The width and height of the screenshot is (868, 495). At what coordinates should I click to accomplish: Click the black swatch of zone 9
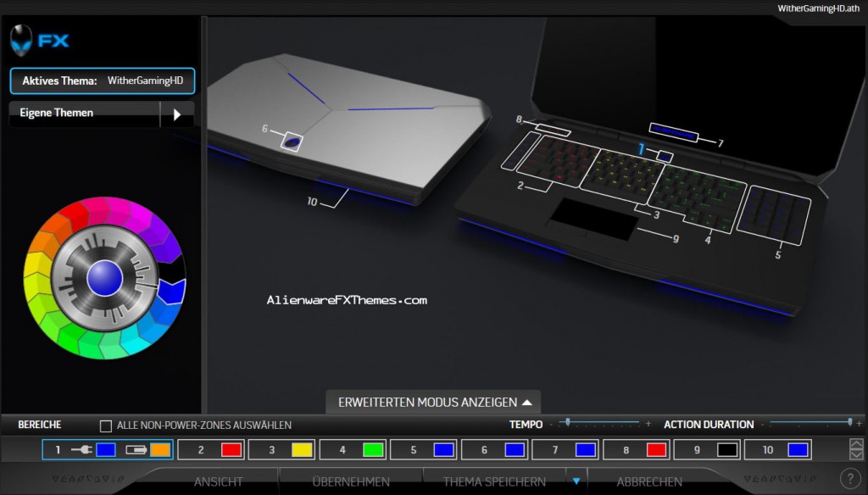pos(727,449)
